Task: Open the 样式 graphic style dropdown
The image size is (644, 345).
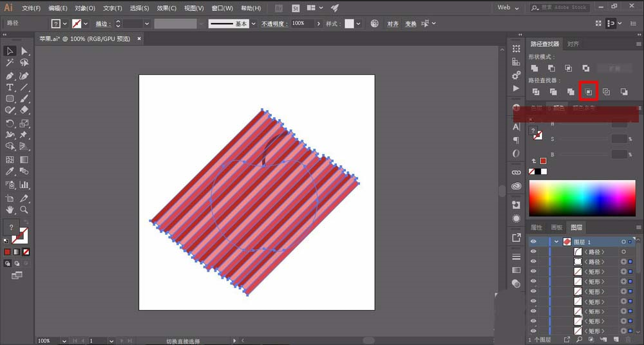Action: click(359, 24)
